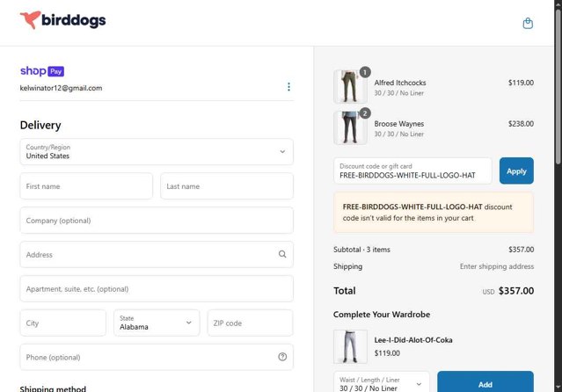Click the Address input field
This screenshot has width=562, height=392.
[157, 254]
